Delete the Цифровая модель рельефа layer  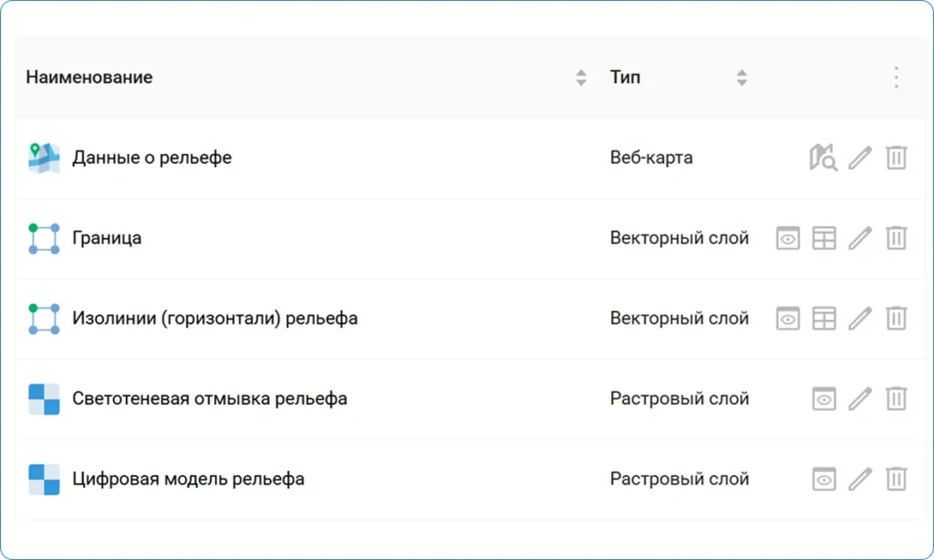[x=897, y=479]
